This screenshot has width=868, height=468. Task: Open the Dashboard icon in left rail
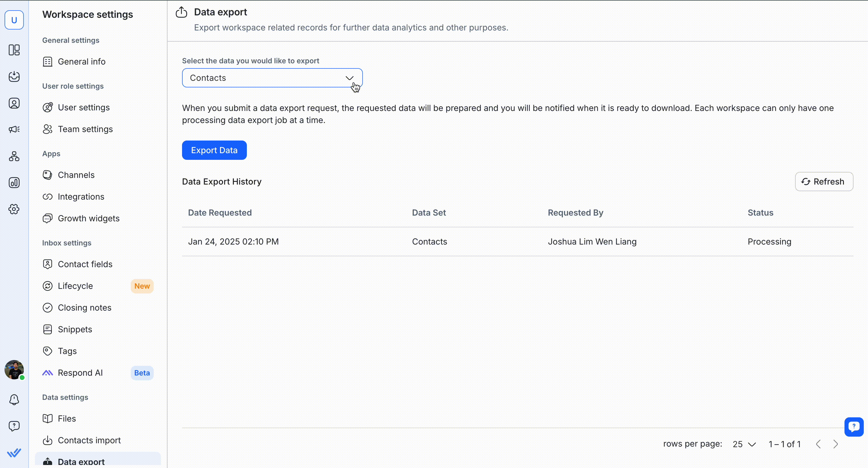tap(14, 50)
